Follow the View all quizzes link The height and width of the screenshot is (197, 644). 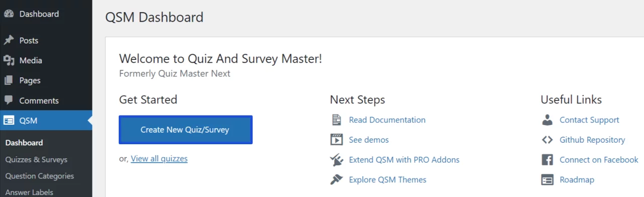(159, 159)
